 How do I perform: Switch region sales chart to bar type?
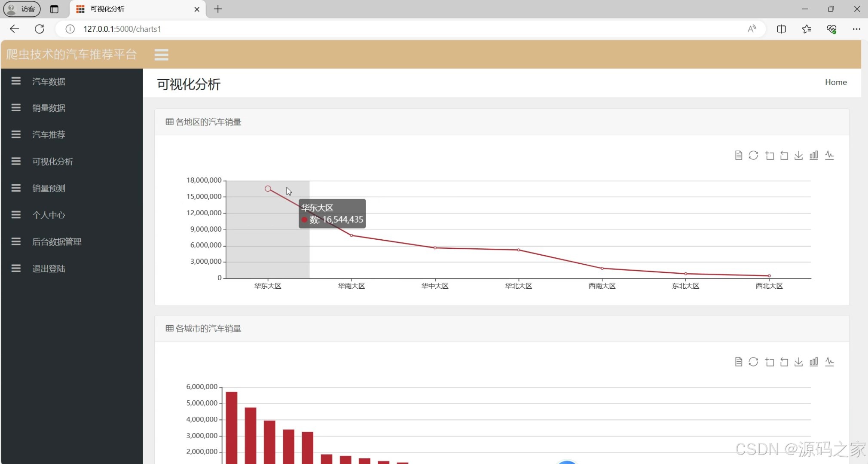tap(813, 156)
